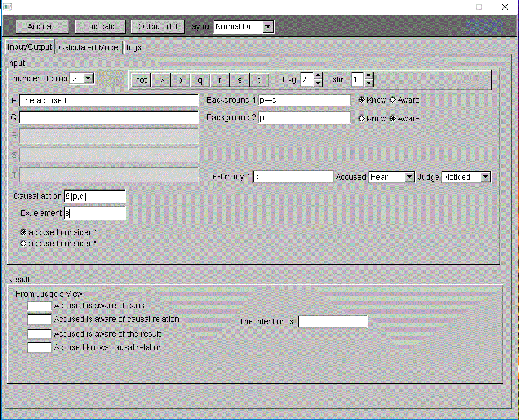Open the logs tab
Viewport: 519px width, 420px height.
click(x=134, y=47)
